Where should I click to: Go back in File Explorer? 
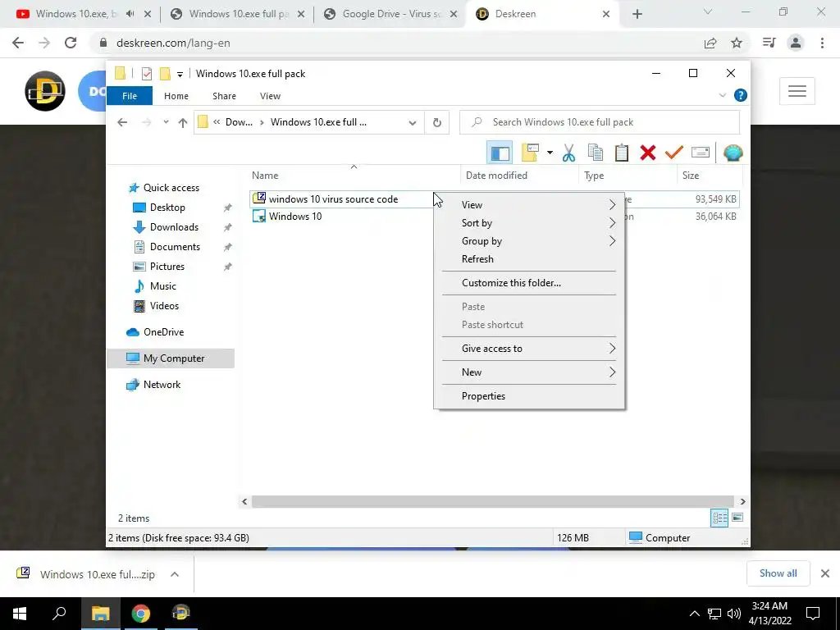(122, 122)
